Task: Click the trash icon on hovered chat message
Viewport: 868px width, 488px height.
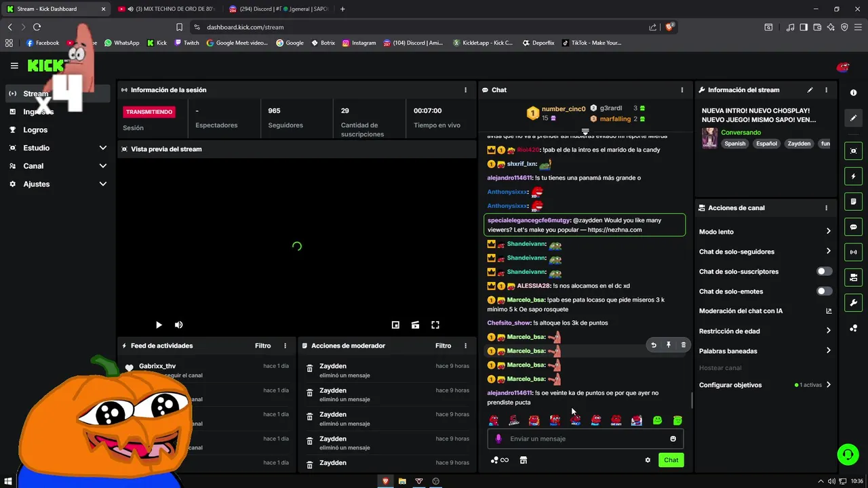Action: (x=683, y=345)
